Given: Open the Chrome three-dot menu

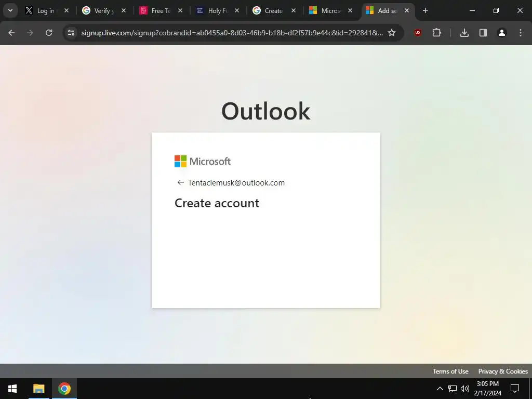Looking at the screenshot, I should pyautogui.click(x=521, y=33).
